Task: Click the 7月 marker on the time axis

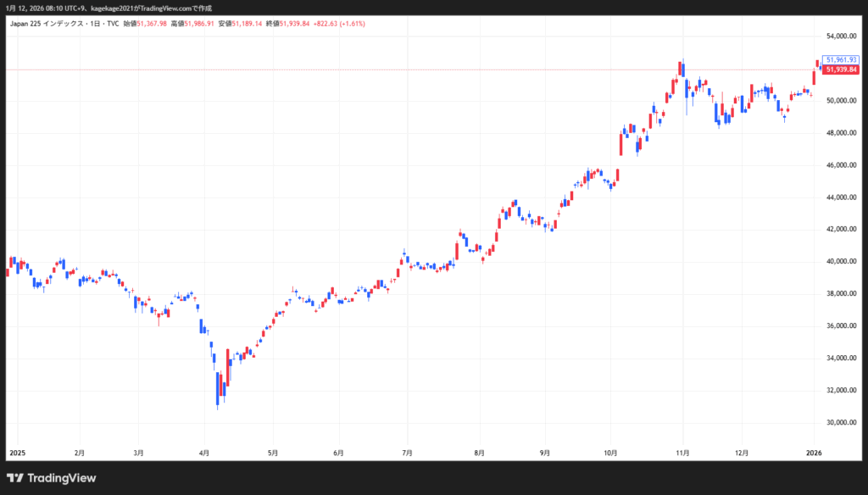Action: (x=407, y=453)
